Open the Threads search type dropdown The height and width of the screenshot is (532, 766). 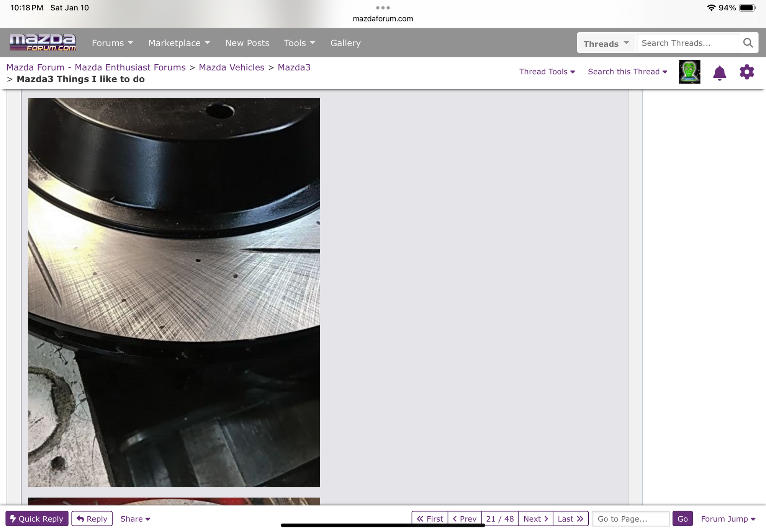tap(606, 43)
